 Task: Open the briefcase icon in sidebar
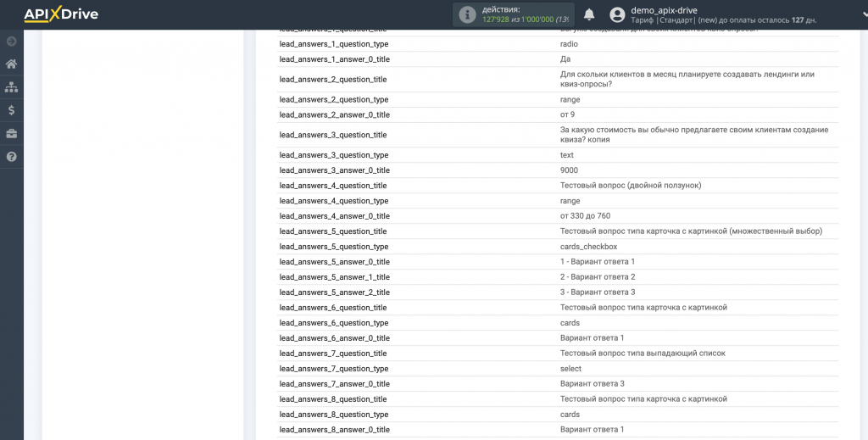11,133
